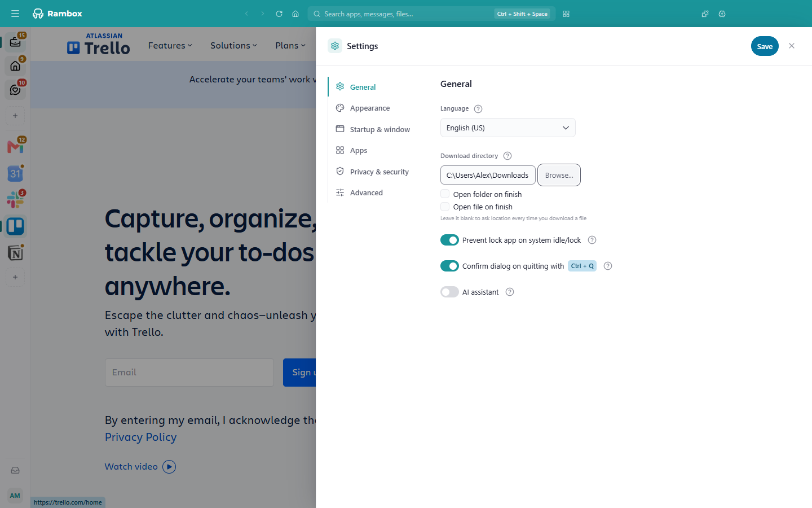Open the inbox icon with 15 badge
This screenshot has width=812, height=508.
pyautogui.click(x=15, y=42)
